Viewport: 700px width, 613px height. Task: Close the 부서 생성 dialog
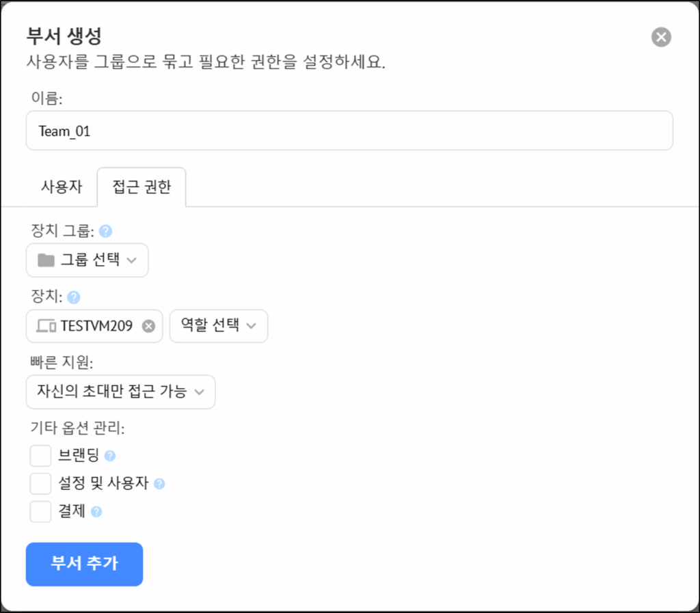tap(661, 37)
